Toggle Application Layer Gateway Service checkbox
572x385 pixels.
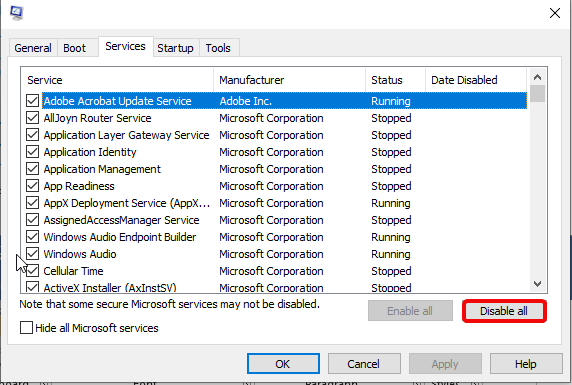coord(32,135)
